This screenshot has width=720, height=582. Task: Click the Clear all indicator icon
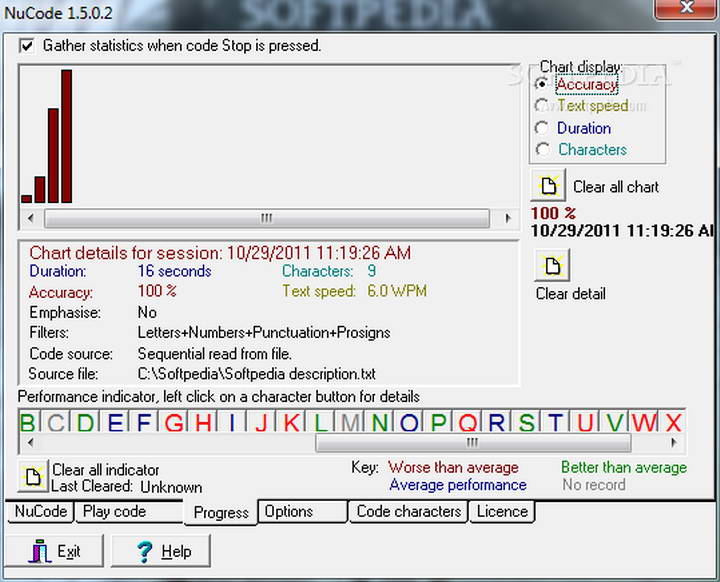(x=34, y=476)
